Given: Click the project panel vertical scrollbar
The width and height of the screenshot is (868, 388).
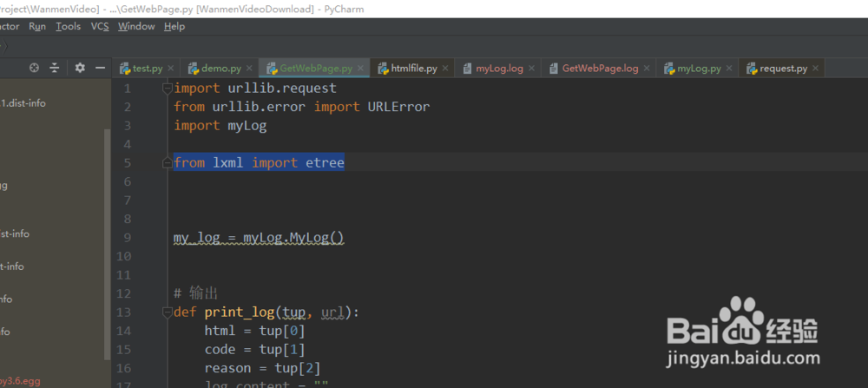Looking at the screenshot, I should click(x=108, y=244).
